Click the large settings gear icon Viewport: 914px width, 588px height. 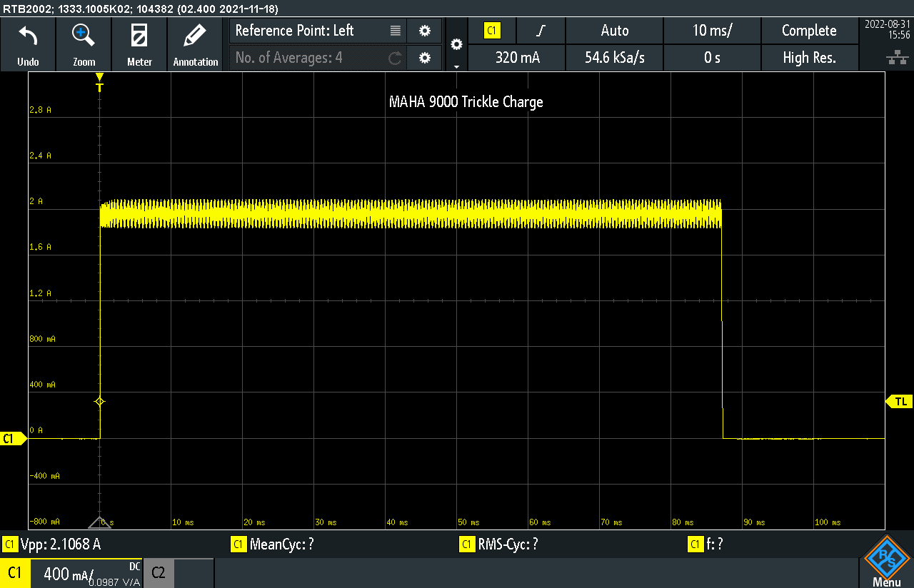click(x=456, y=44)
